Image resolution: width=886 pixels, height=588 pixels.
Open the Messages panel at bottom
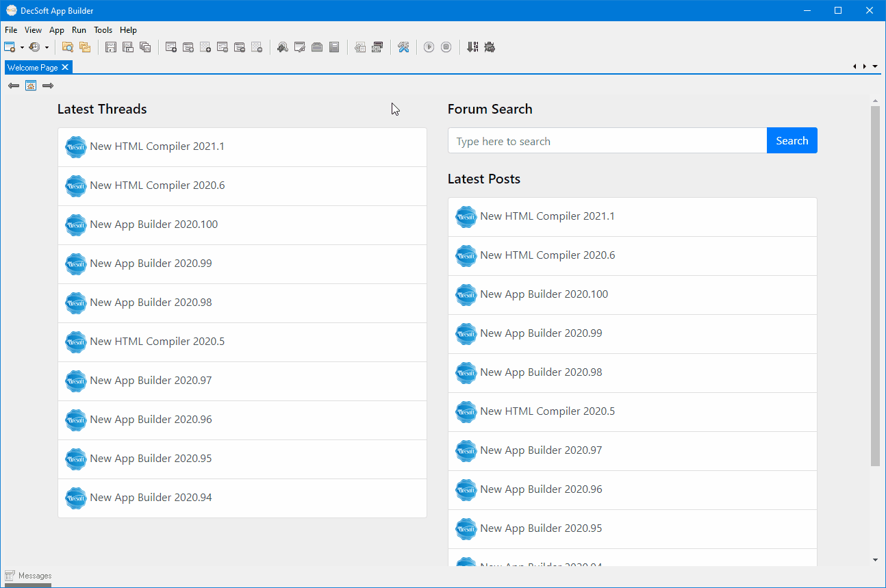point(28,576)
